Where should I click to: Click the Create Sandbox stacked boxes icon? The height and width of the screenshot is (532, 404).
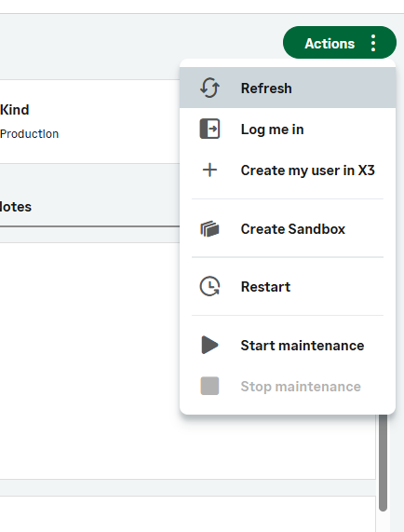tap(209, 228)
